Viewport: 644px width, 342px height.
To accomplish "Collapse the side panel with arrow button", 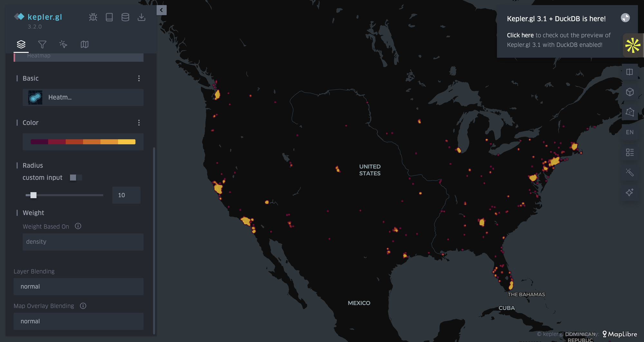I will coord(161,10).
